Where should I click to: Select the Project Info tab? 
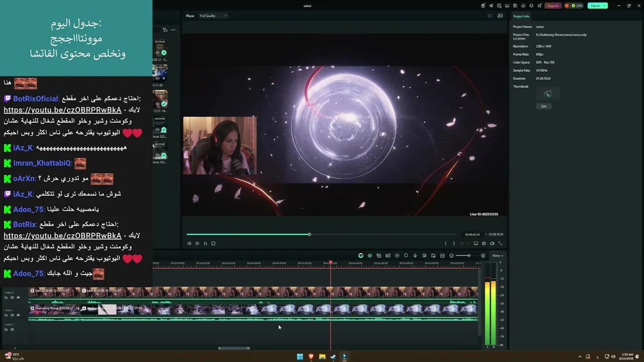(x=521, y=17)
